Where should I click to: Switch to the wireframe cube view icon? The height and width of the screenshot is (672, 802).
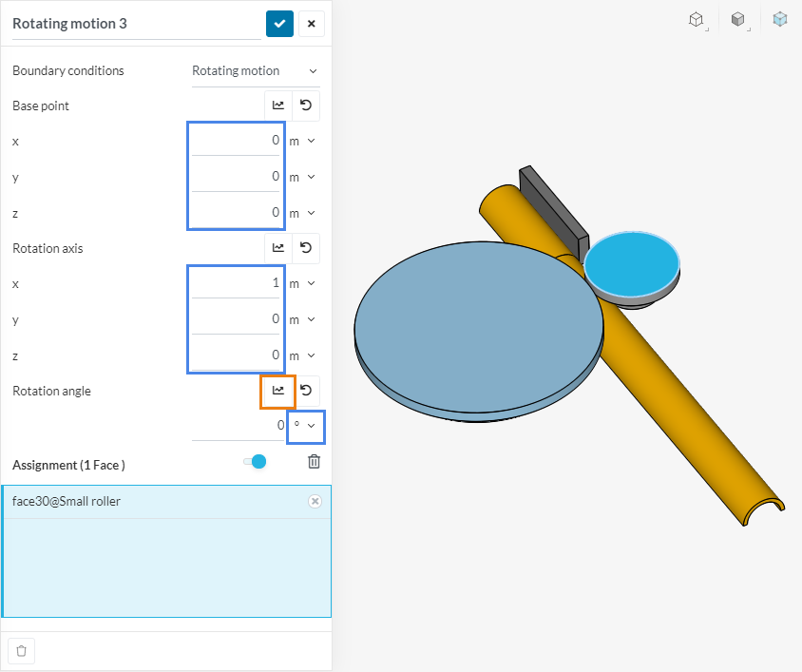pos(697,19)
